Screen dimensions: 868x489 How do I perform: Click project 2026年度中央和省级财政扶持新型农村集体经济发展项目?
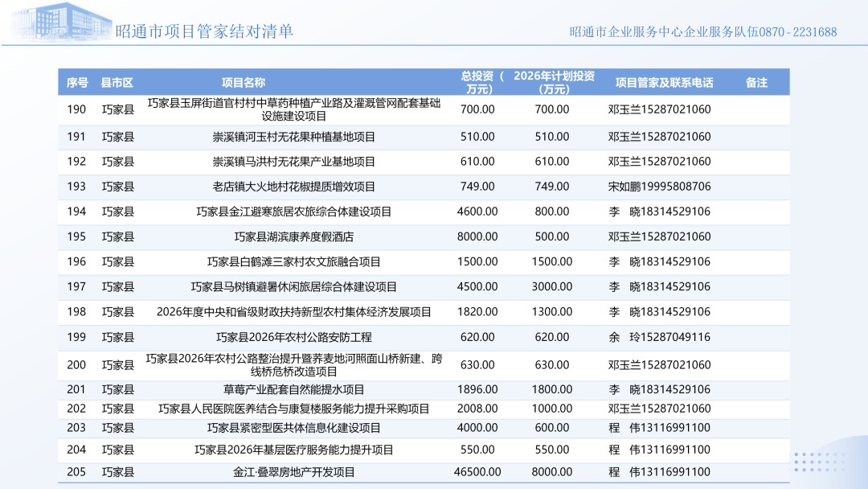pyautogui.click(x=294, y=312)
